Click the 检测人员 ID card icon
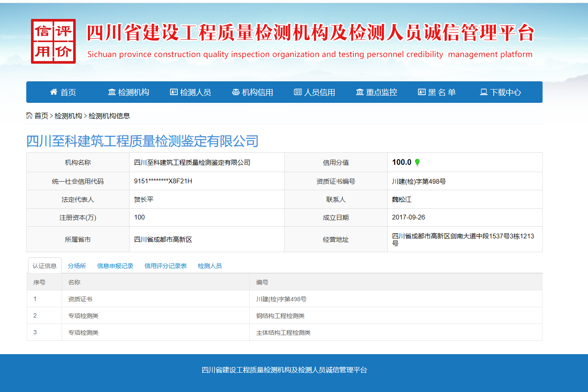Image resolution: width=588 pixels, height=392 pixels. (174, 92)
